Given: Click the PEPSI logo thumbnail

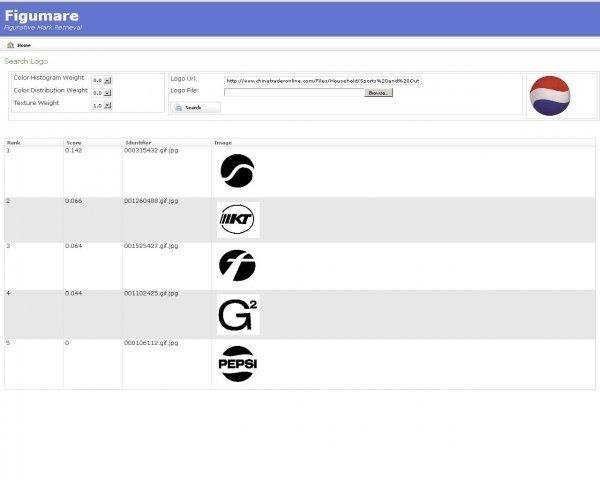Looking at the screenshot, I should click(x=238, y=364).
